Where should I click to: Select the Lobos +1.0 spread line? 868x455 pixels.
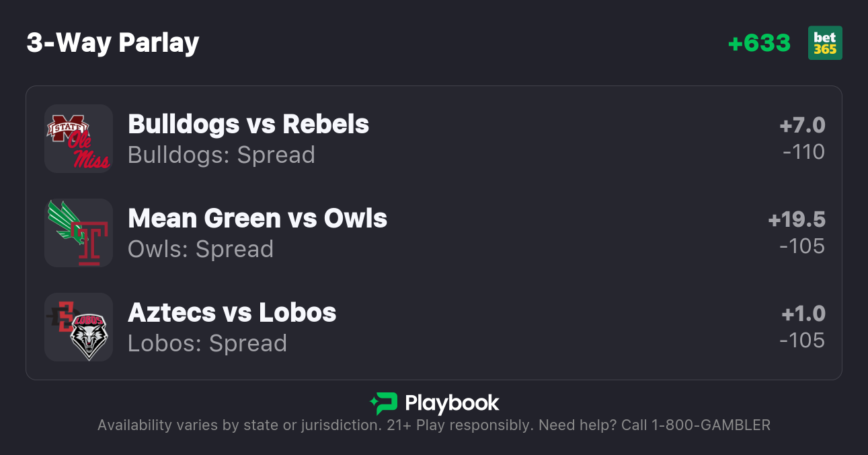[803, 314]
